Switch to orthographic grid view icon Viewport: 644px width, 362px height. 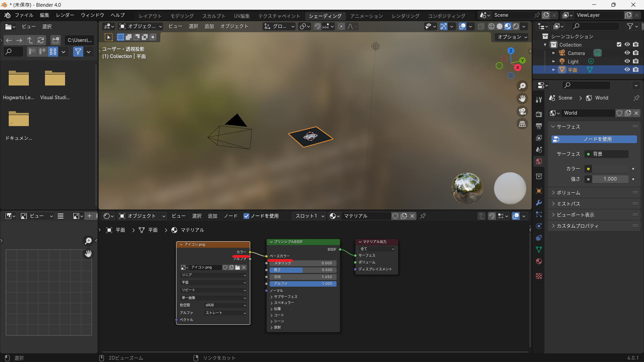522,124
